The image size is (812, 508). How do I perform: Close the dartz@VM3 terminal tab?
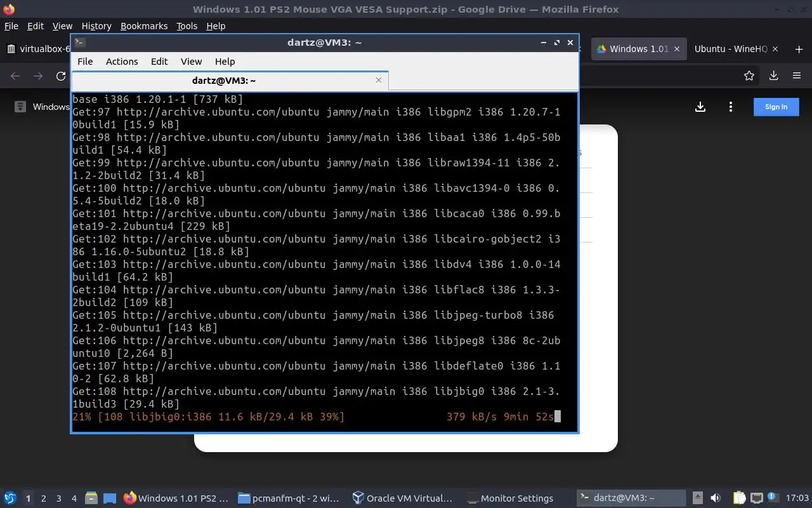[x=379, y=80]
